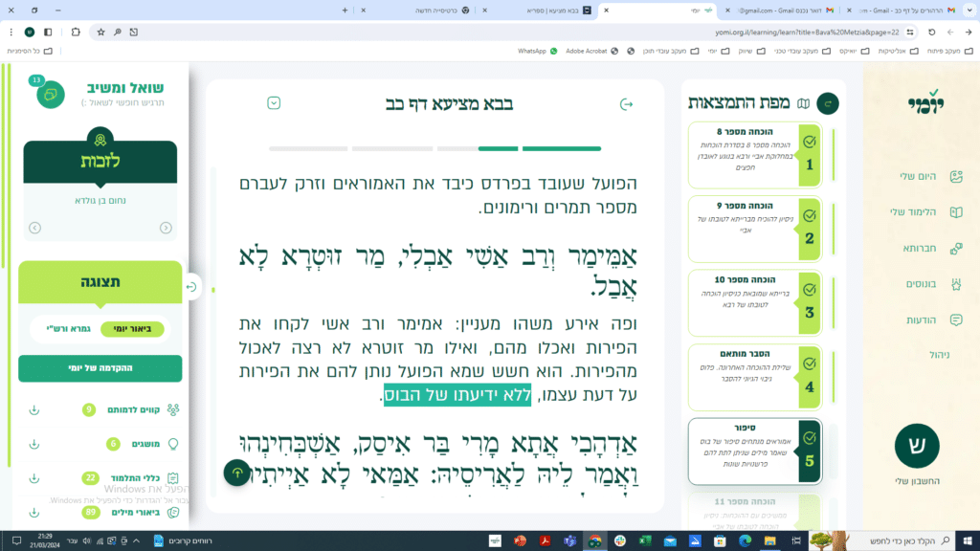The width and height of the screenshot is (980, 551).
Task: Click the green scroll-up arrow button
Action: coord(234,474)
